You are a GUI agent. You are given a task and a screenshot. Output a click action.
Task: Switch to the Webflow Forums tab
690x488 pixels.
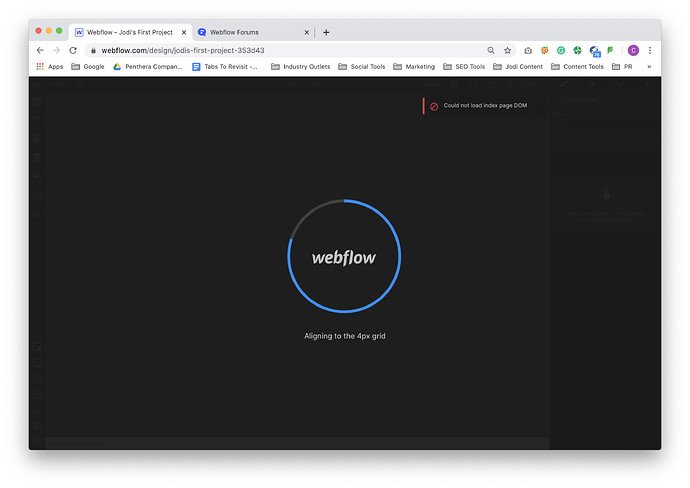(253, 32)
